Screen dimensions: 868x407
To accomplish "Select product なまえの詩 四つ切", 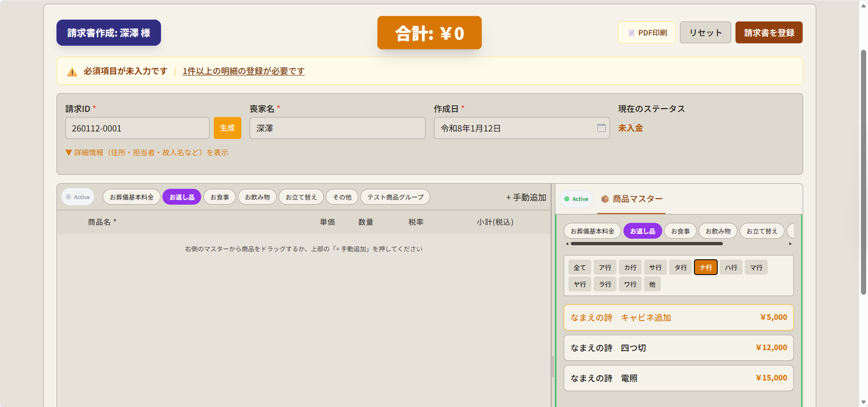I will point(678,348).
